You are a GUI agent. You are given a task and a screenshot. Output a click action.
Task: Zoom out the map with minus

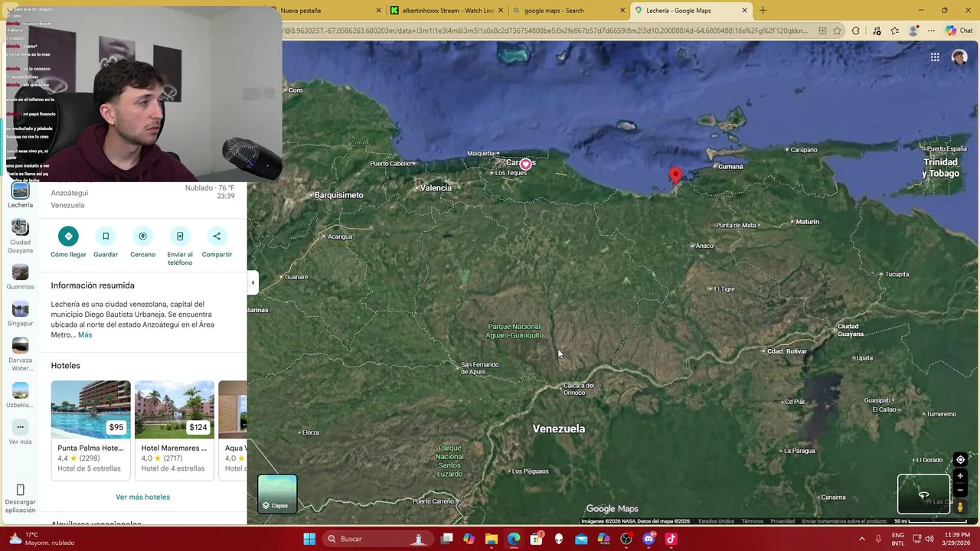coord(960,491)
